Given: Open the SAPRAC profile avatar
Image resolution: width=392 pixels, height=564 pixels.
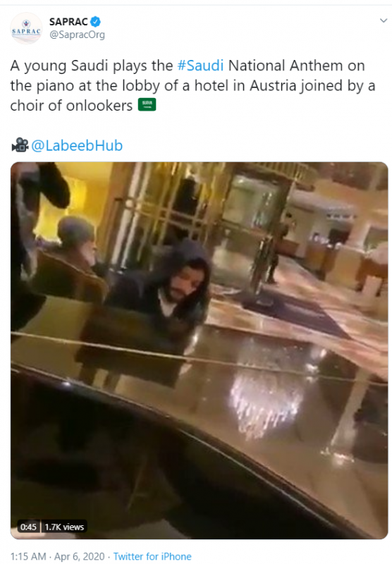Looking at the screenshot, I should 26,28.
